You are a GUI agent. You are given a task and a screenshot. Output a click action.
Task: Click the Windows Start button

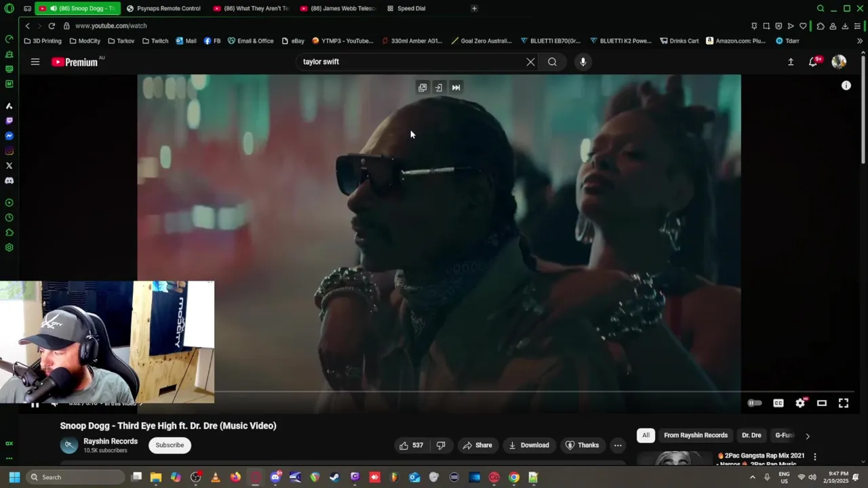14,477
